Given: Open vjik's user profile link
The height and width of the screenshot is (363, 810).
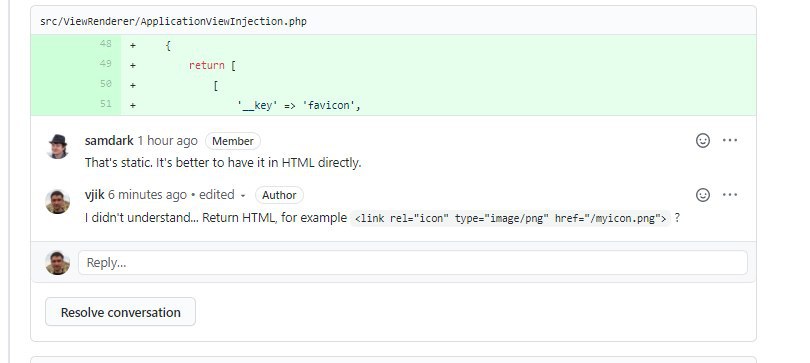Looking at the screenshot, I should pos(95,195).
